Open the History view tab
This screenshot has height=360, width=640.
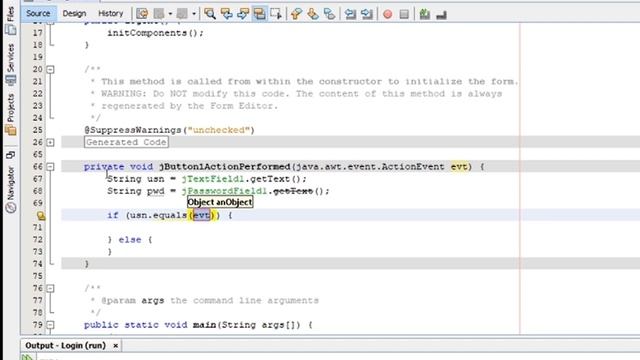pos(111,13)
